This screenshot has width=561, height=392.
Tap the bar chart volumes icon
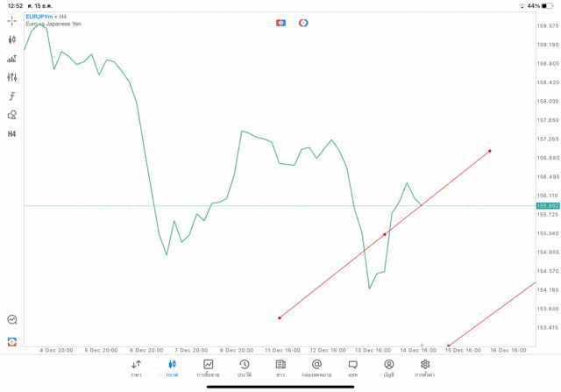(x=11, y=59)
